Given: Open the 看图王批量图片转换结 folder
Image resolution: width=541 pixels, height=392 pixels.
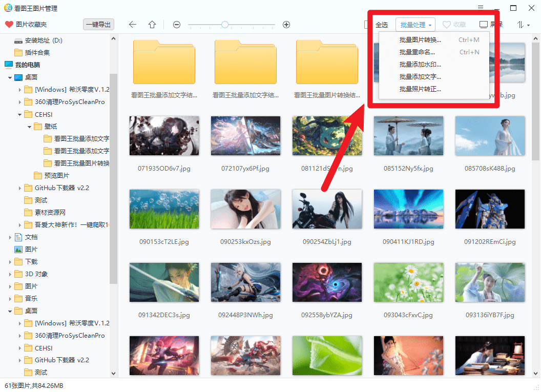Looking at the screenshot, I should click(326, 62).
